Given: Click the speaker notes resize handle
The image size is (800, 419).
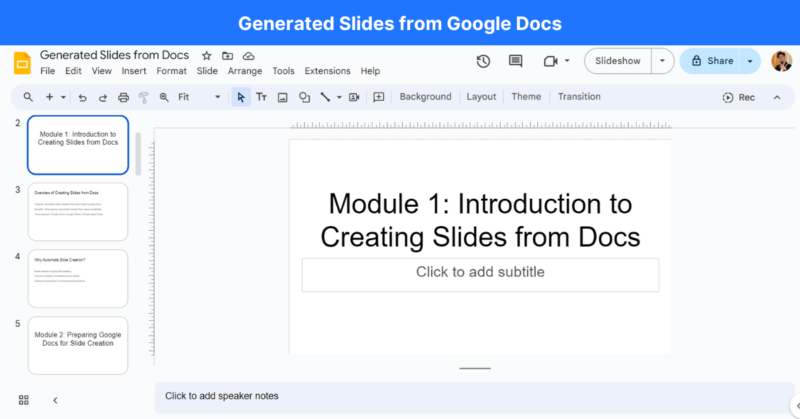Looking at the screenshot, I should click(x=475, y=368).
